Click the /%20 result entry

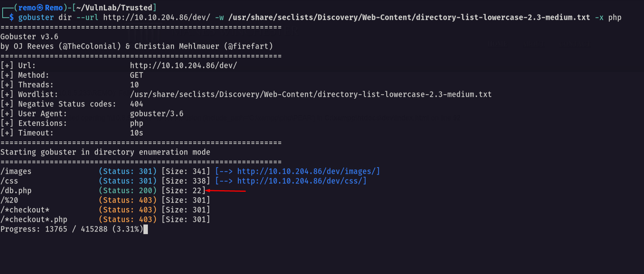click(9, 200)
